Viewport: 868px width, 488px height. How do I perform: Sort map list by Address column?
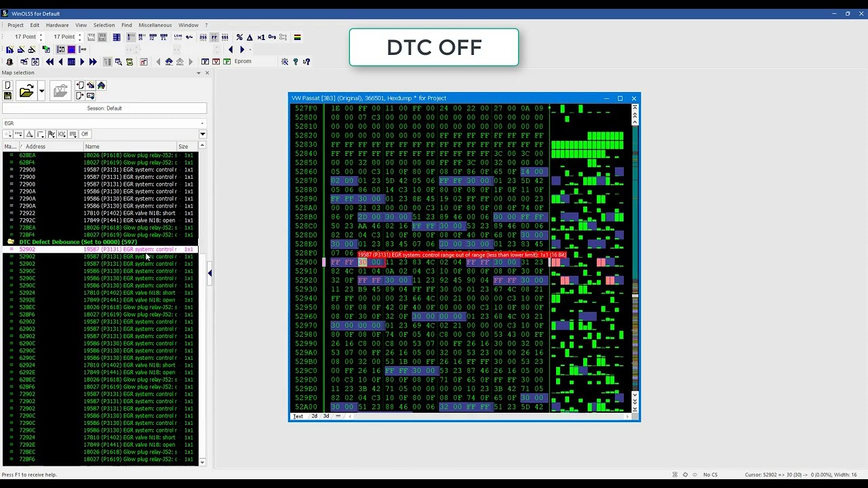(51, 146)
